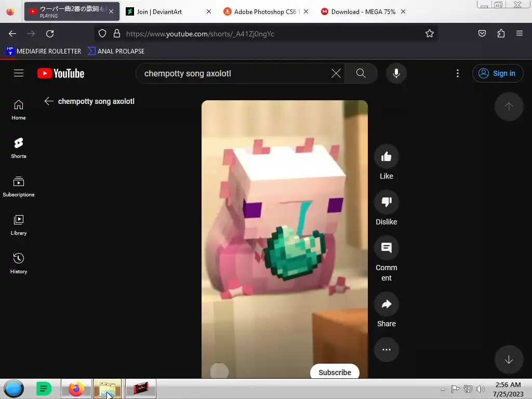The image size is (532, 399).
Task: Open MEDIAFIRE ROULETTER bookmark
Action: [x=44, y=51]
